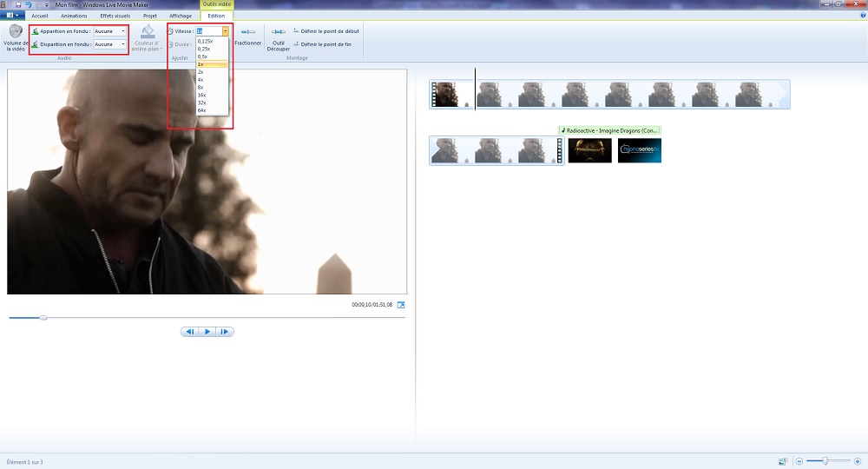Viewport: 868px width, 469px height.
Task: Open full screen preview icon
Action: 401,305
